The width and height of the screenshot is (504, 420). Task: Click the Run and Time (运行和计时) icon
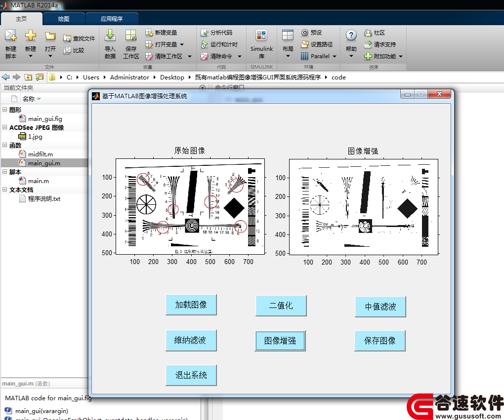pos(204,44)
